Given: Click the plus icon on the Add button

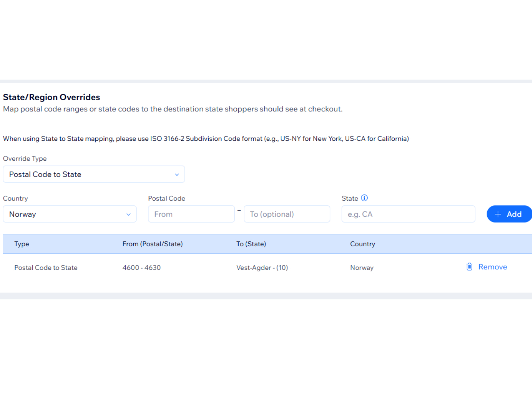Looking at the screenshot, I should point(498,214).
